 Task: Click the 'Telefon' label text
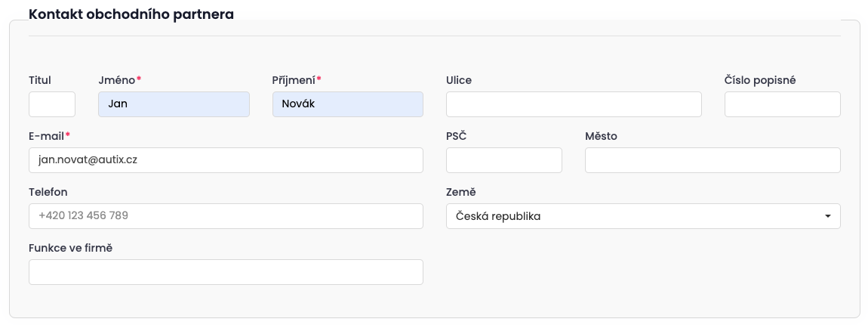coord(48,192)
